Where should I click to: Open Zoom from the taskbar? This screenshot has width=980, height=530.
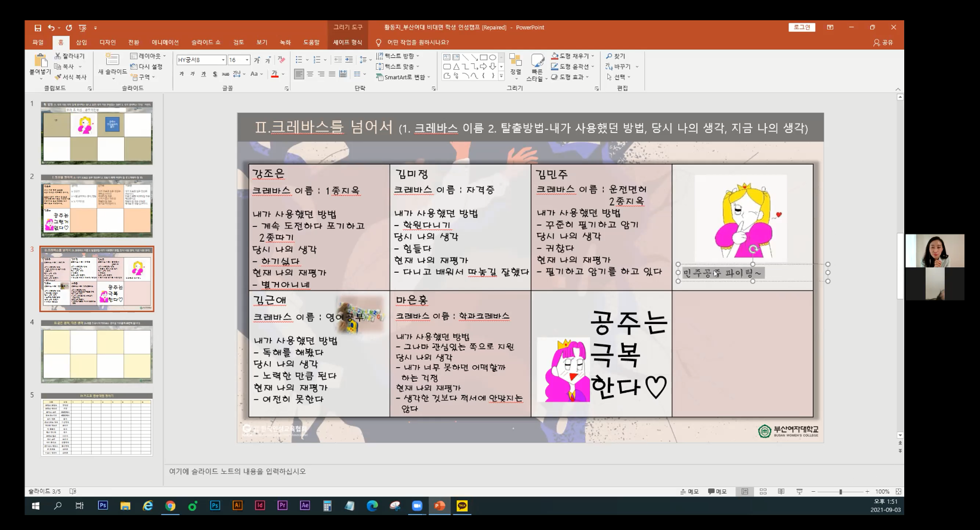click(417, 506)
